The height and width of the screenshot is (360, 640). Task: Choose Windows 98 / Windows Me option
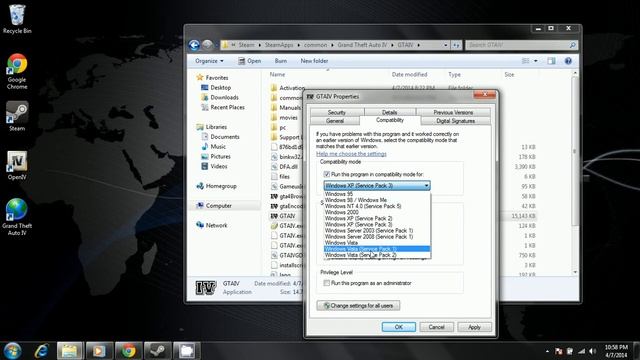click(x=377, y=200)
